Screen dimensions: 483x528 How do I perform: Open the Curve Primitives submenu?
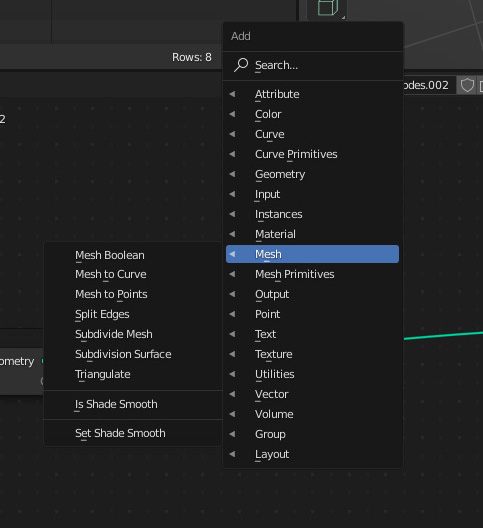313,154
